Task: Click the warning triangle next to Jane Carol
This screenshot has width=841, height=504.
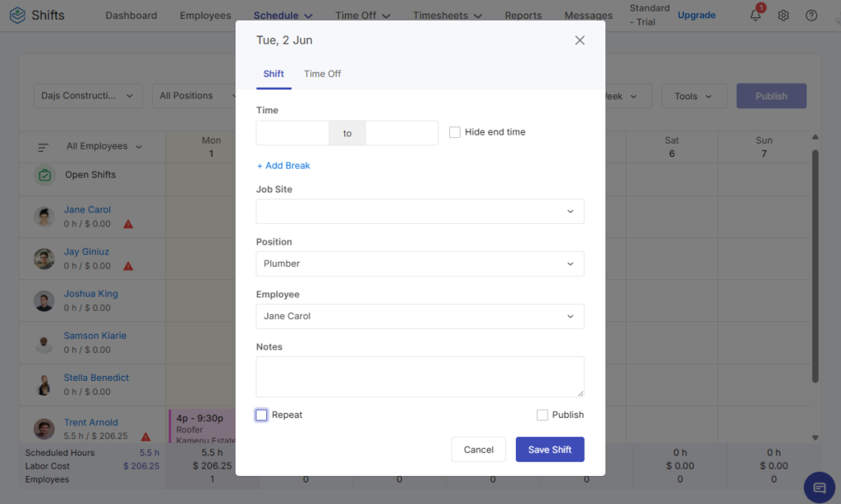Action: click(128, 224)
